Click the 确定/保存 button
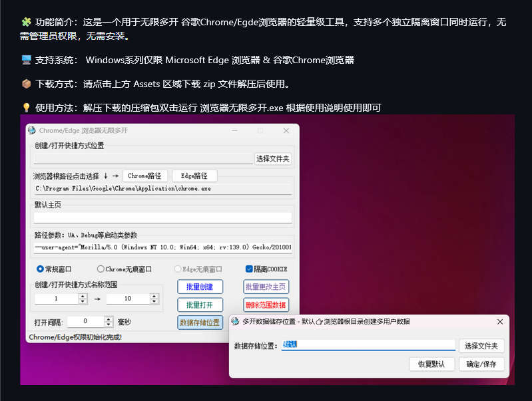The height and width of the screenshot is (401, 532). click(x=481, y=364)
